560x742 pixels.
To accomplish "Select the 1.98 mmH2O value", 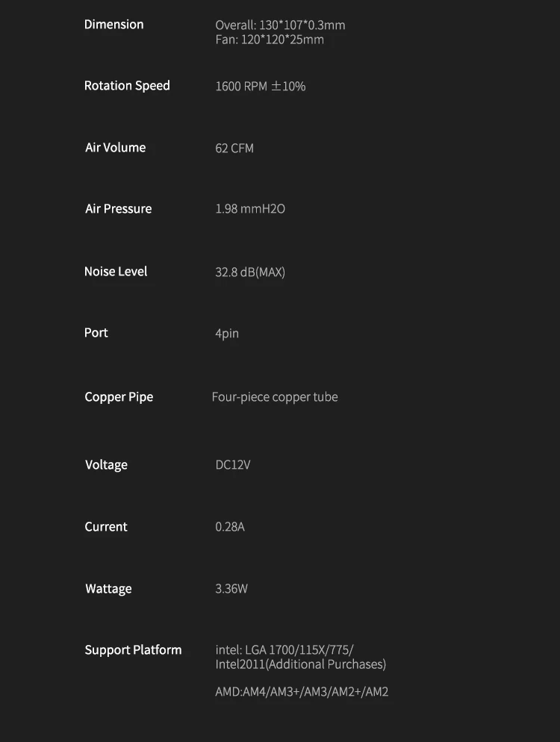I will [250, 209].
